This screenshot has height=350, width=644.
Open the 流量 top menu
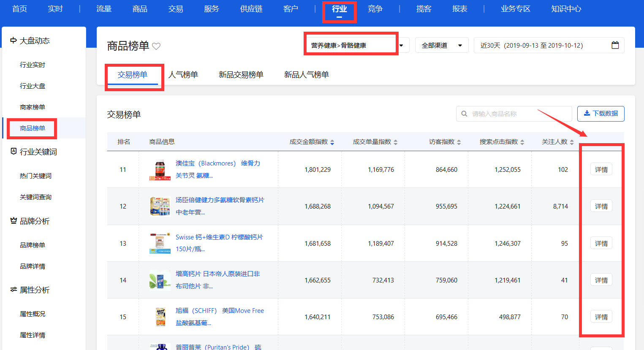[x=104, y=9]
